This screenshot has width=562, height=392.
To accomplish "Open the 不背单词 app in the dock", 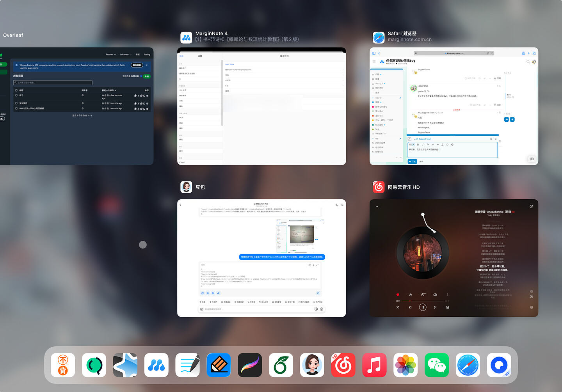I will [63, 365].
